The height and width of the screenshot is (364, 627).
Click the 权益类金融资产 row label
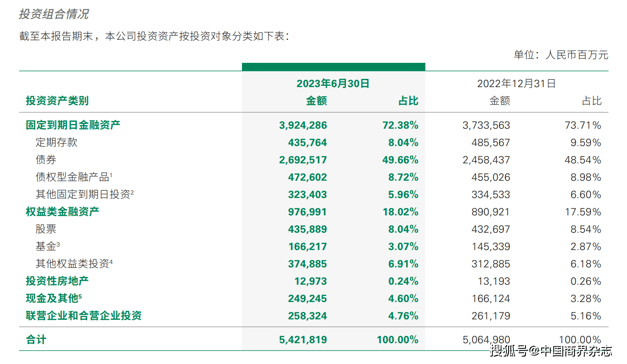point(62,212)
